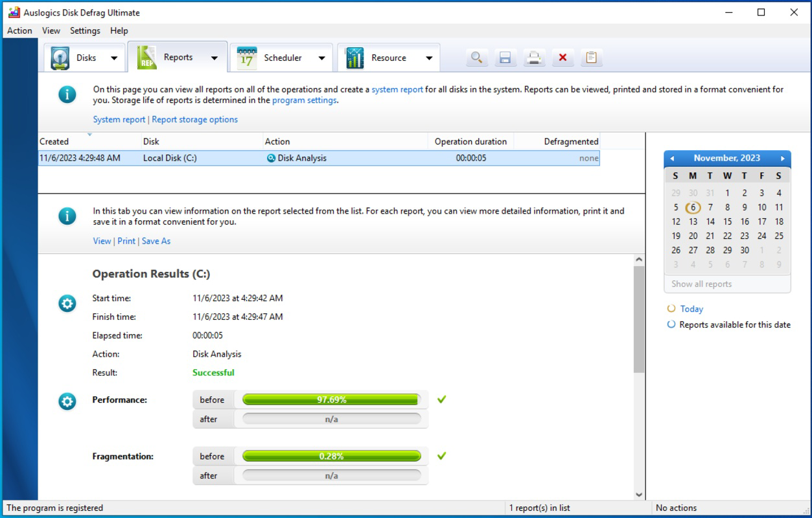812x518 pixels.
Task: Select November 6 in the calendar
Action: coord(693,207)
